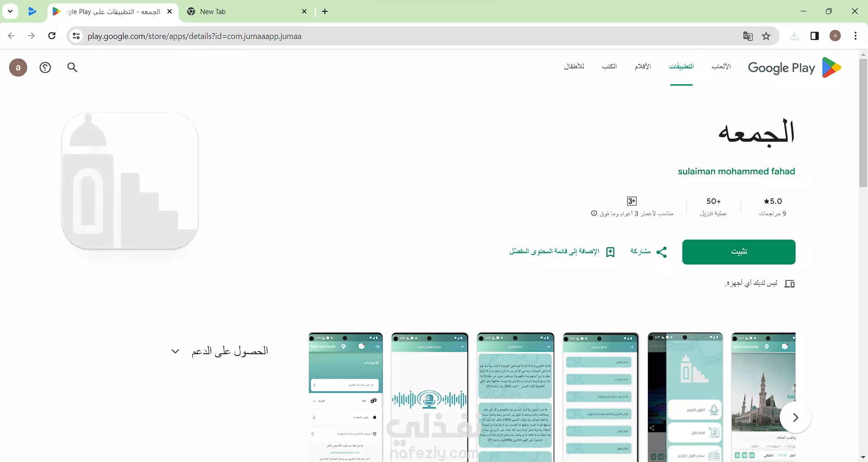Click the 3+ rating badge
The image size is (868, 462).
[632, 201]
